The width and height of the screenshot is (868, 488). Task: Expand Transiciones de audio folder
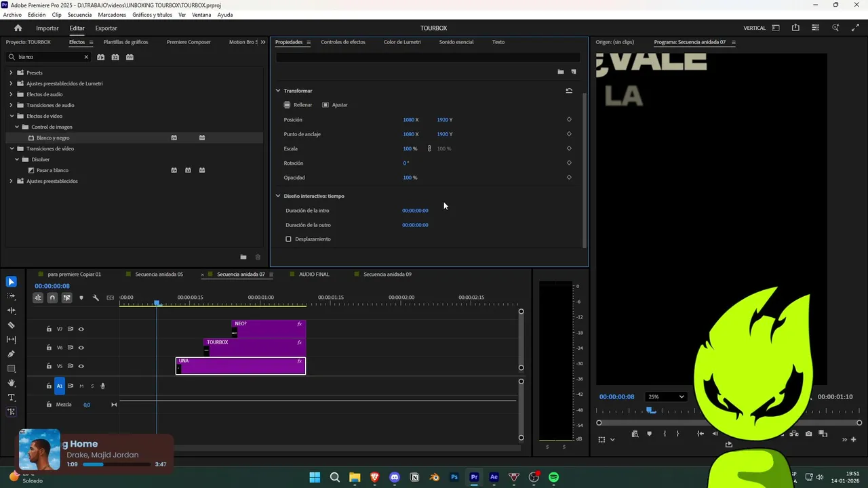[x=11, y=105]
